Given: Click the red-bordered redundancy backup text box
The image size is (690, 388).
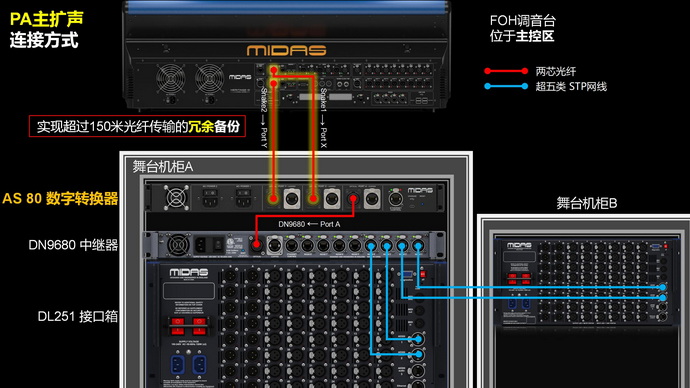Looking at the screenshot, I should point(137,126).
